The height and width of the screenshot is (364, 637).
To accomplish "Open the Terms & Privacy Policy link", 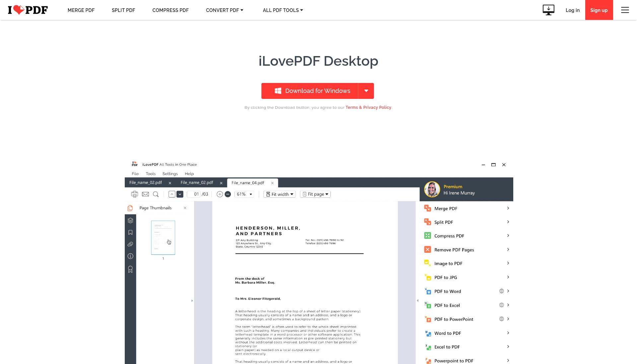I will [x=368, y=108].
